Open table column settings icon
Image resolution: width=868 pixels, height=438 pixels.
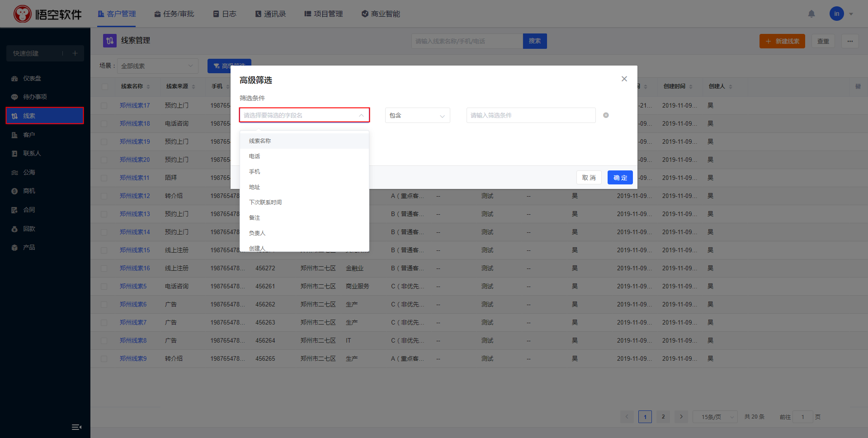point(858,86)
